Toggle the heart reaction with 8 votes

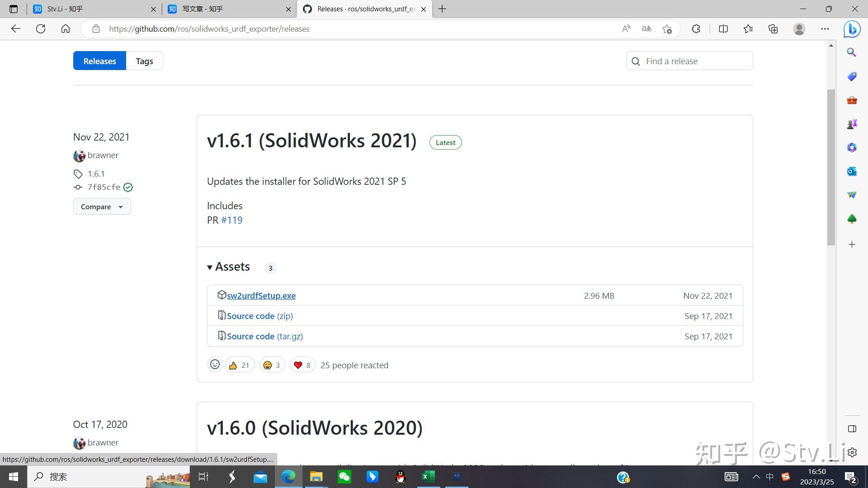(302, 365)
